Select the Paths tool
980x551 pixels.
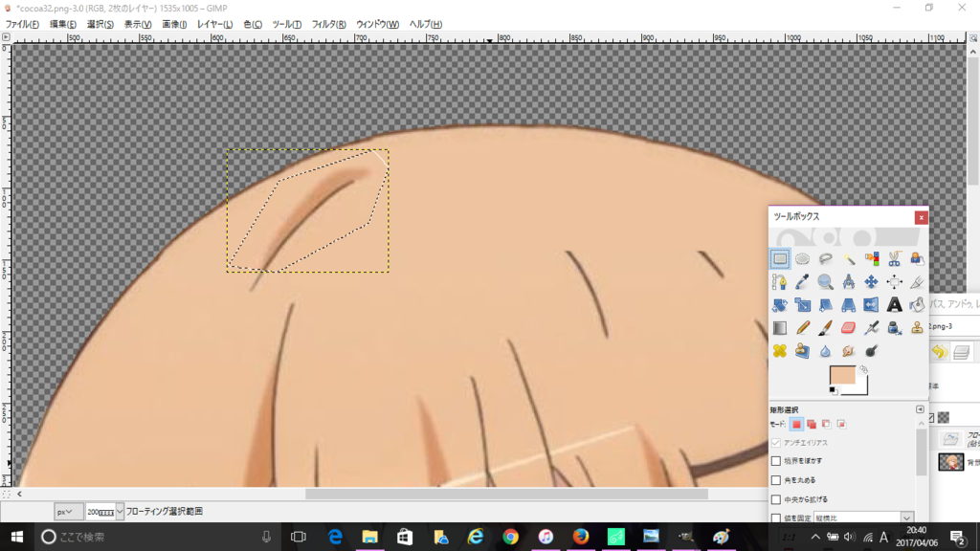(779, 282)
